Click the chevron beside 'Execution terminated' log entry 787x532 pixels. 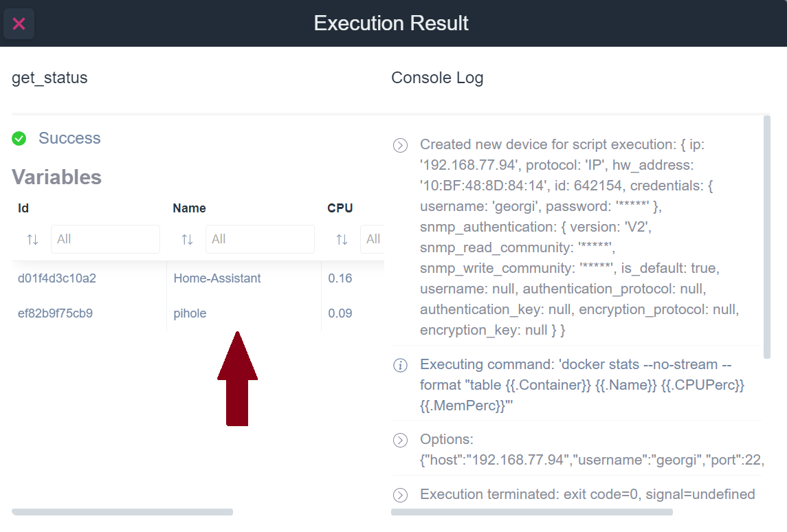click(400, 495)
